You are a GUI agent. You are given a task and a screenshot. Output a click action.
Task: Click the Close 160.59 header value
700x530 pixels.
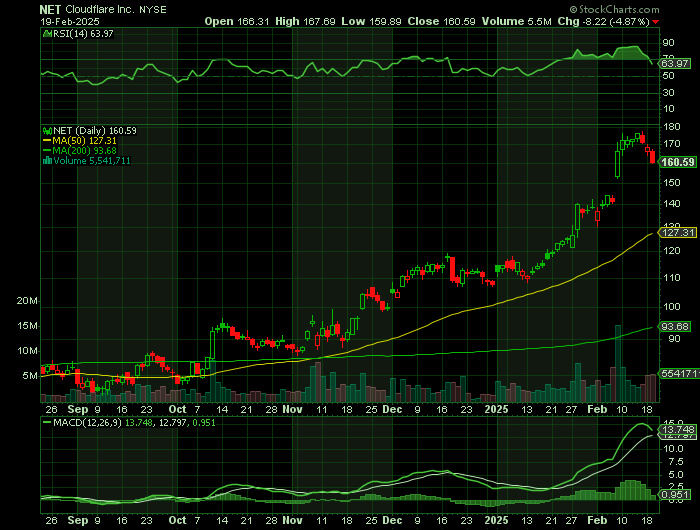(x=441, y=21)
